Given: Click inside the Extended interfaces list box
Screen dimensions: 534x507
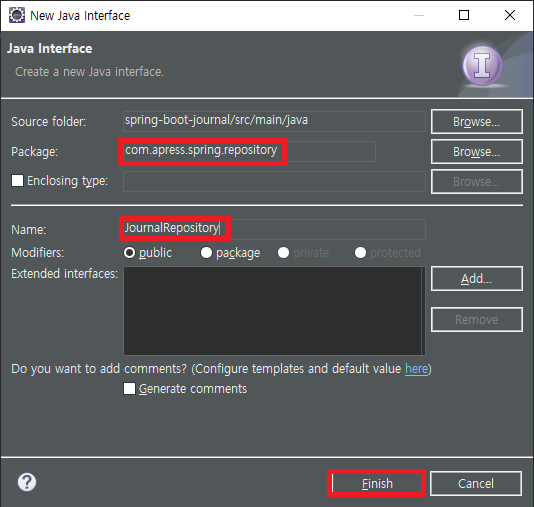Looking at the screenshot, I should click(x=274, y=311).
